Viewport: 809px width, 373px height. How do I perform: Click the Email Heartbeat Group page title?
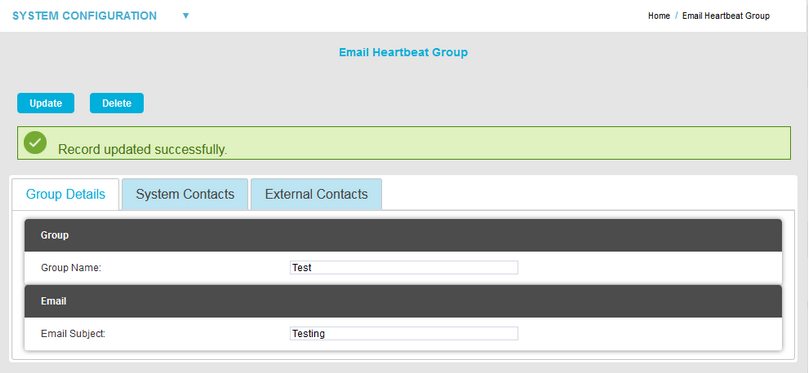[403, 52]
